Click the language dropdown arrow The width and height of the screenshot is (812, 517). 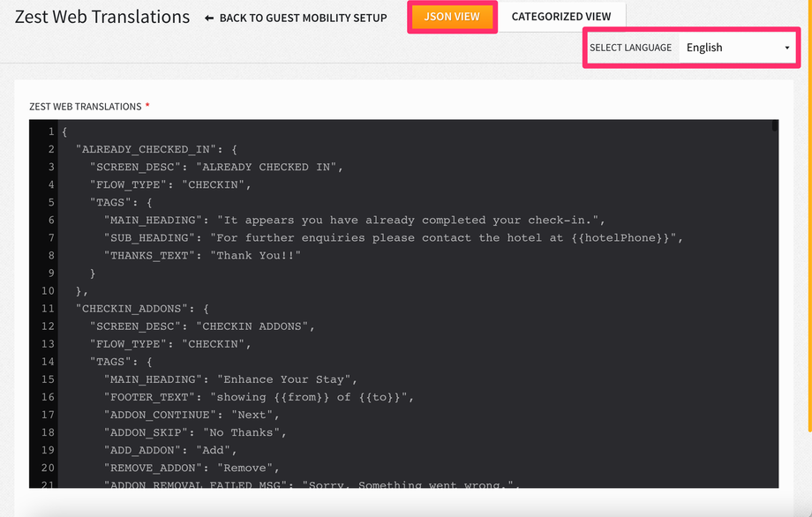pos(786,48)
